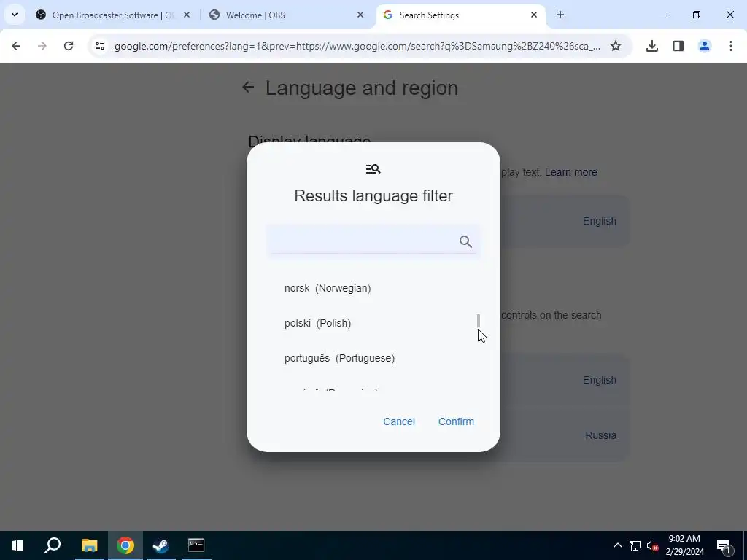
Task: Click the language list scrollbar thumb
Action: point(479,320)
